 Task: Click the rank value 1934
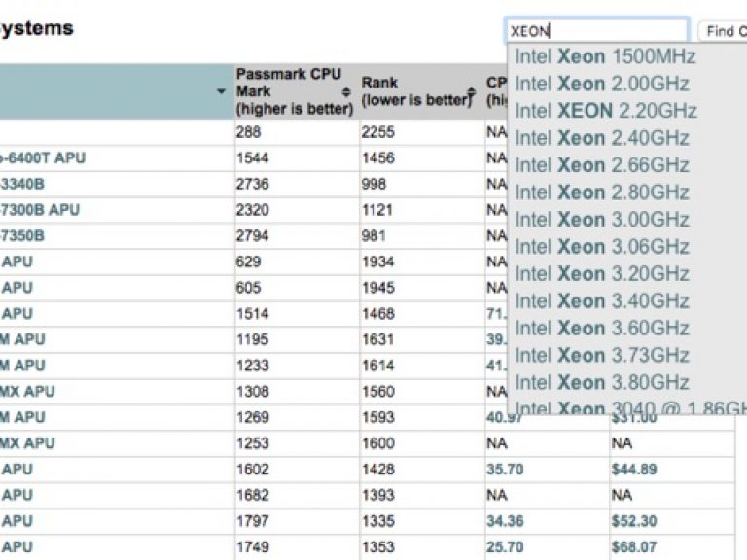[377, 262]
